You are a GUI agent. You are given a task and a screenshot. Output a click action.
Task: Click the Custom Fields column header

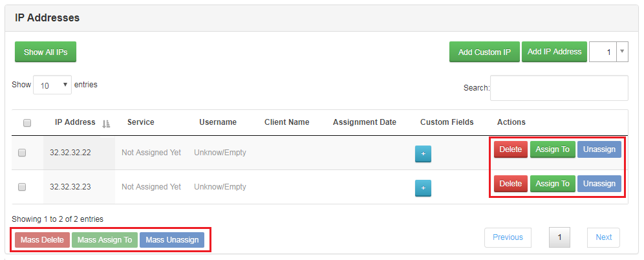447,122
